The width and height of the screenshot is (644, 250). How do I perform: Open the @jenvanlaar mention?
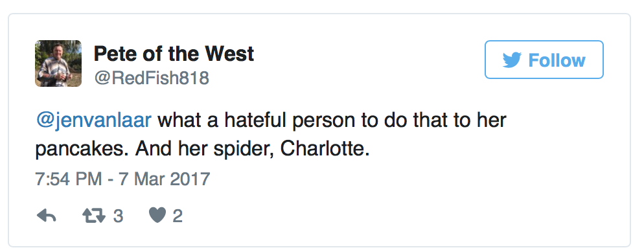[x=94, y=120]
